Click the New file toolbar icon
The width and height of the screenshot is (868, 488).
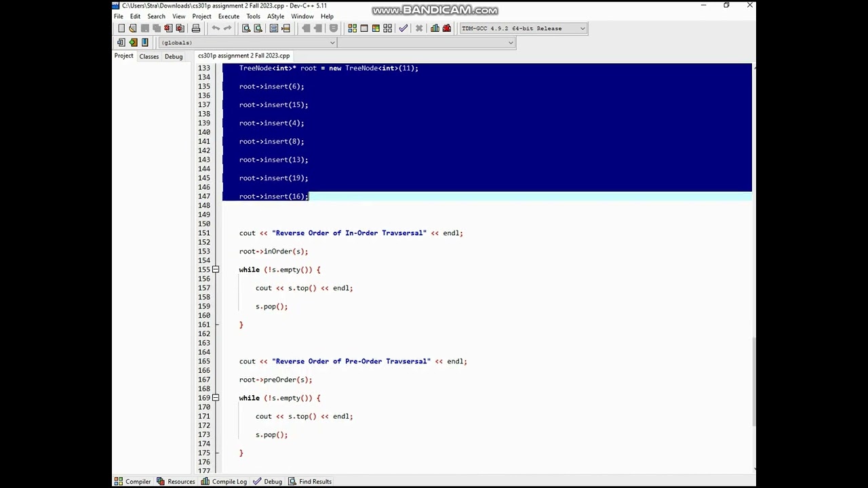click(121, 28)
